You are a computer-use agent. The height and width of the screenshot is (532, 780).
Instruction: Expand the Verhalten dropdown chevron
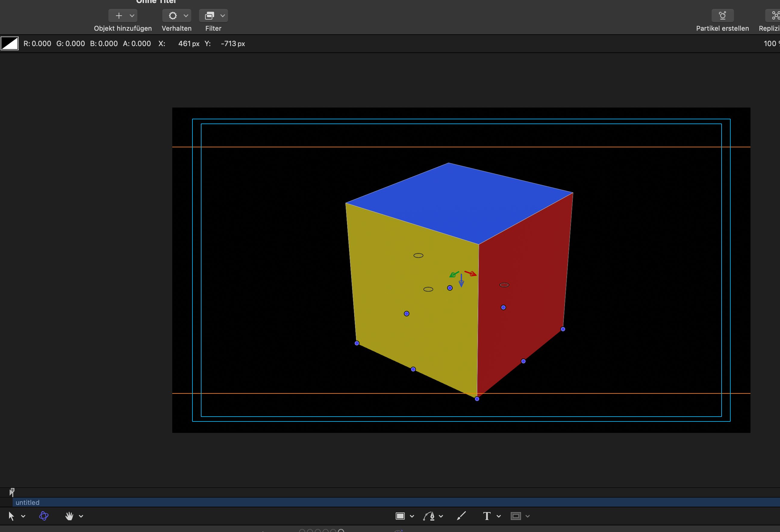[x=186, y=16]
